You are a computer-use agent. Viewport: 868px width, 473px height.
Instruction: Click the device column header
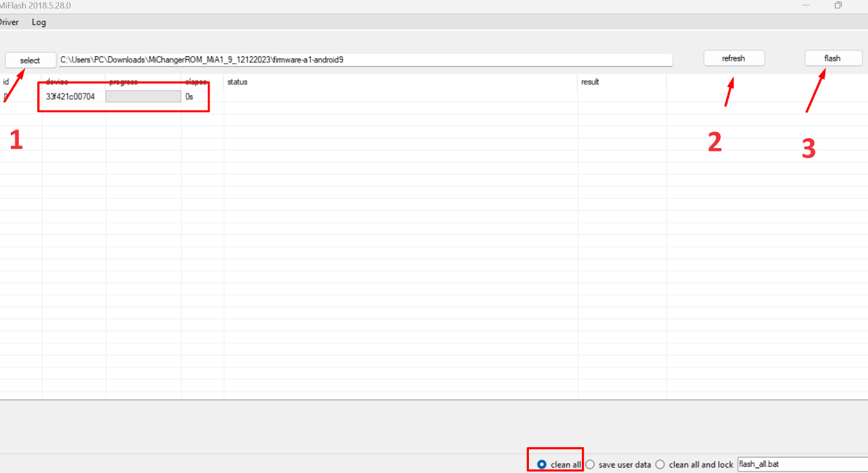click(57, 82)
